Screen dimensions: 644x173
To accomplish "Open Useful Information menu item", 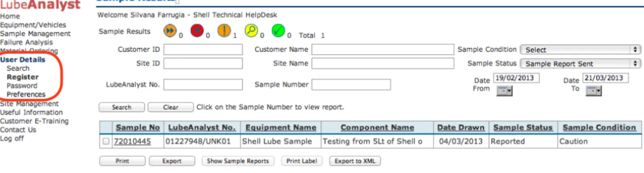I will pyautogui.click(x=31, y=112).
